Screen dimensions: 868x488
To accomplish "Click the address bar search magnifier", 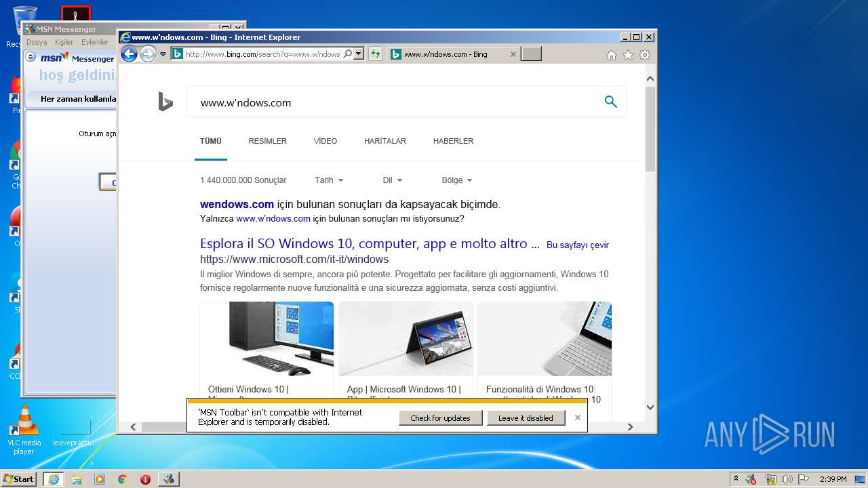I will pos(347,54).
